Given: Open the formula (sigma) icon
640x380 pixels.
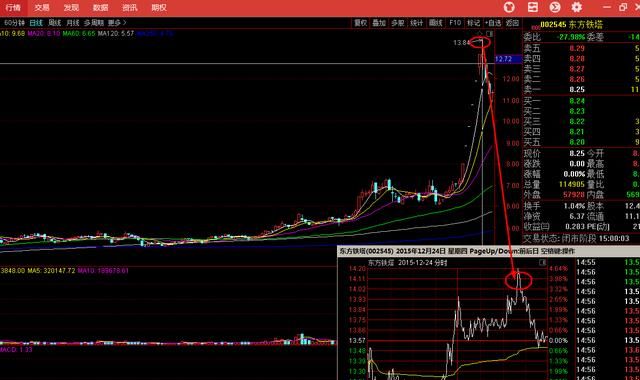Looking at the screenshot, I should 554,7.
